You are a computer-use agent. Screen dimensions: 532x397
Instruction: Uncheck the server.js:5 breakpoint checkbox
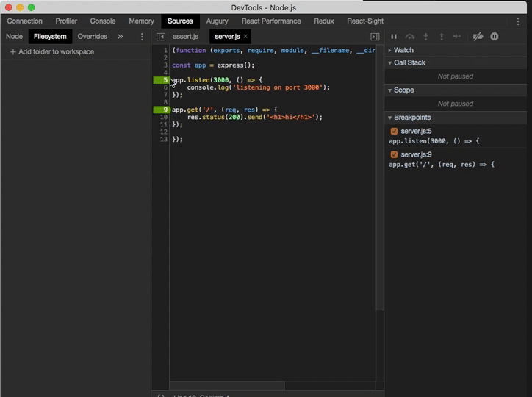click(x=394, y=132)
